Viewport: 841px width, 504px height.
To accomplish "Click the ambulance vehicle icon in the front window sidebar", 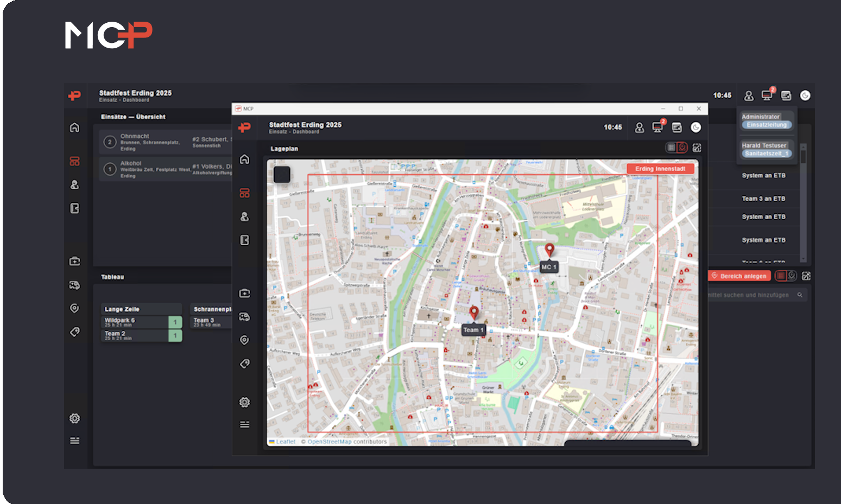I will (x=244, y=317).
